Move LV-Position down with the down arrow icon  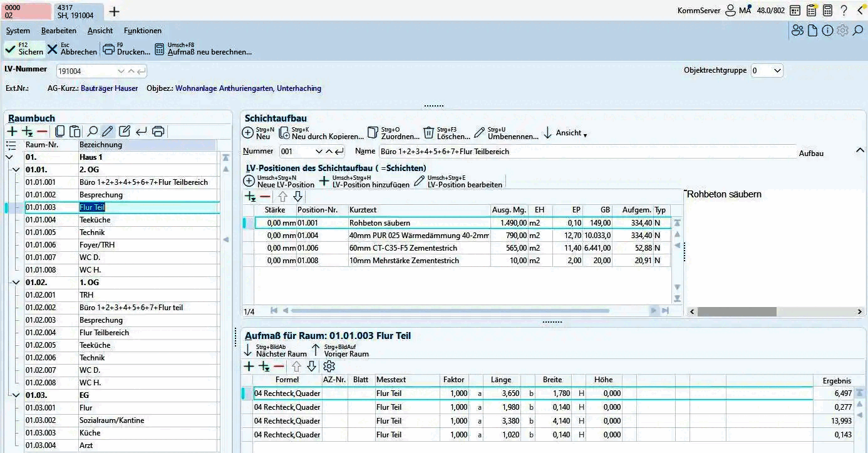298,197
